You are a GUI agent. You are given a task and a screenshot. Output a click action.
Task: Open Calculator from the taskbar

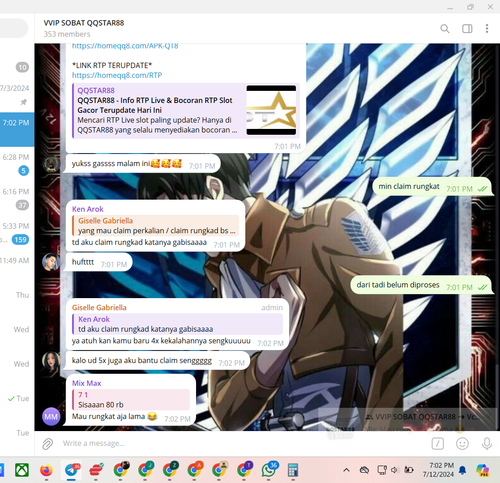tap(293, 470)
